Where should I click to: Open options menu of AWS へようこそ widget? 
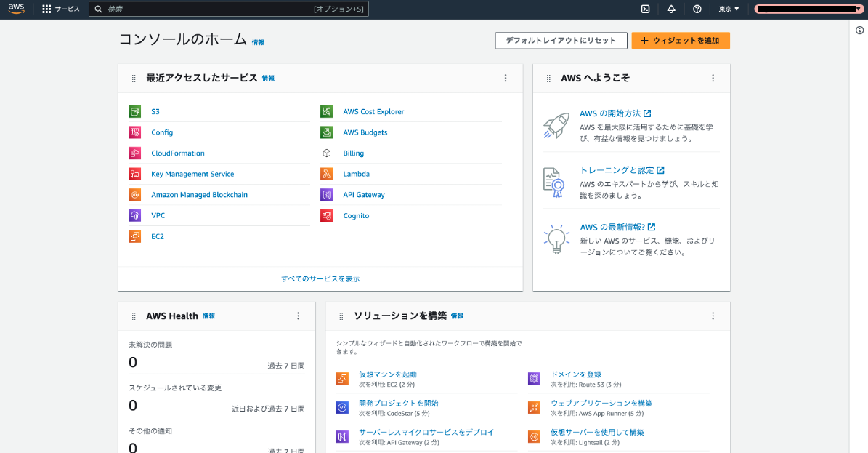713,79
